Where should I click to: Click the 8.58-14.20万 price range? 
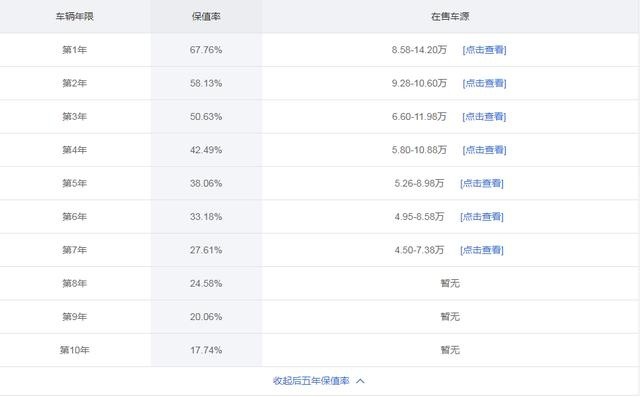coord(419,50)
